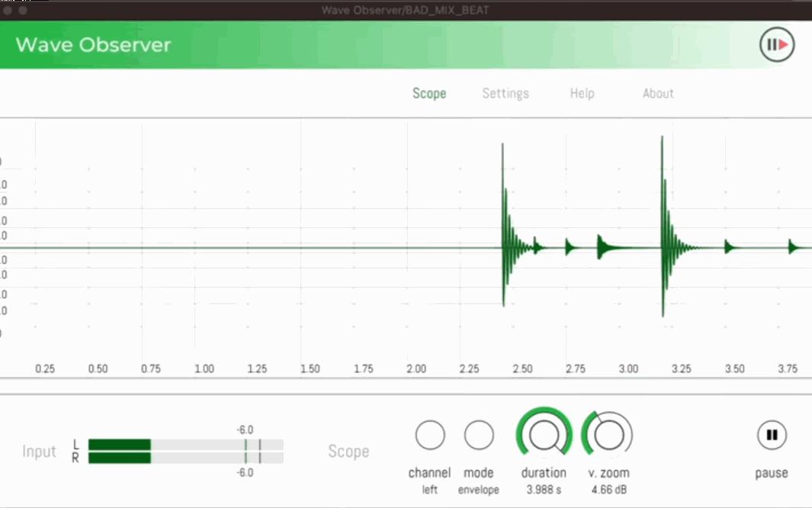Image resolution: width=812 pixels, height=508 pixels.
Task: Click the 2.25 time axis label
Action: point(469,368)
